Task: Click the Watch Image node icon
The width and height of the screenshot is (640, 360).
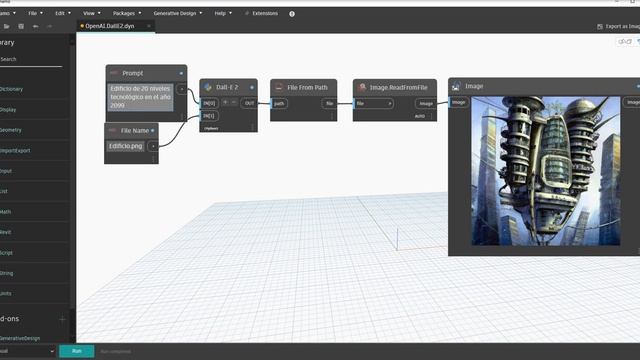Action: (x=456, y=86)
